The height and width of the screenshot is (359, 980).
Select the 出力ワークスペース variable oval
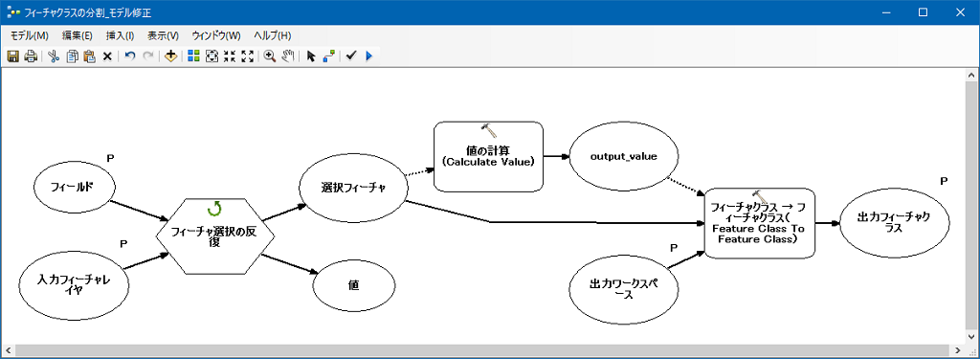pyautogui.click(x=624, y=289)
